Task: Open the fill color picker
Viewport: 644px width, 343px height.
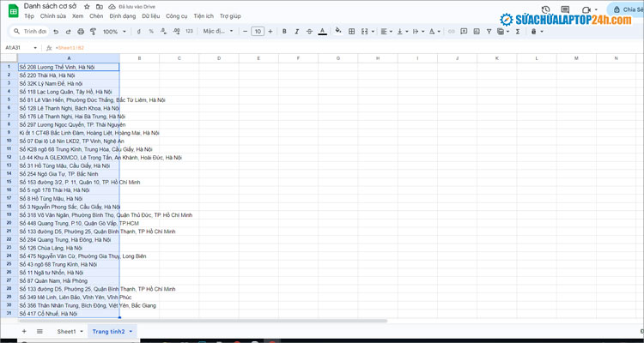Action: [337, 32]
